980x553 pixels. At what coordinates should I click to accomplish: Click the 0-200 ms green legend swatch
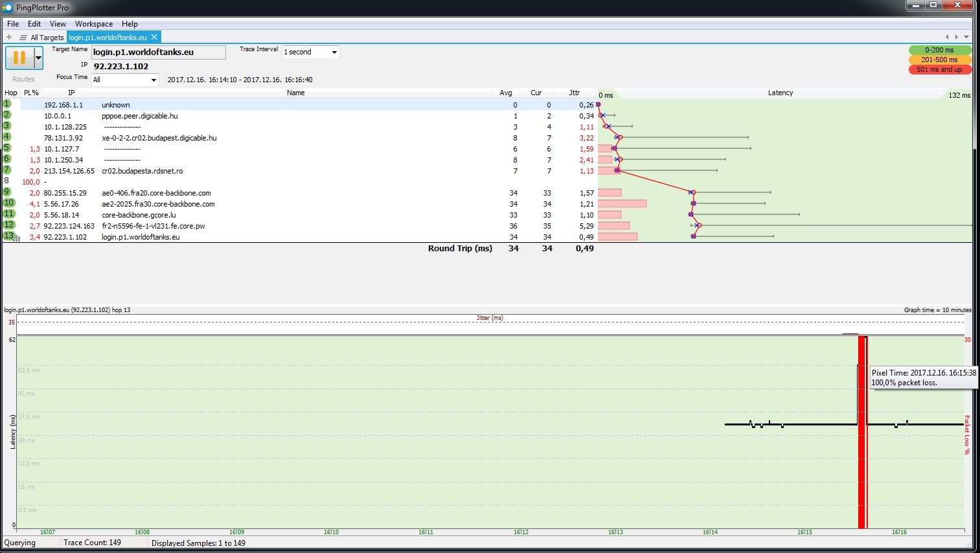click(940, 50)
